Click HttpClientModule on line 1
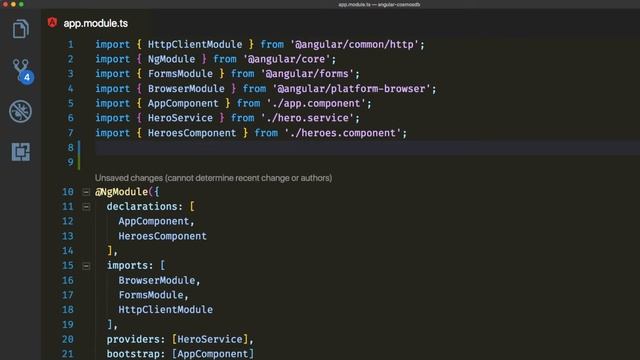The height and width of the screenshot is (360, 640). [195, 44]
